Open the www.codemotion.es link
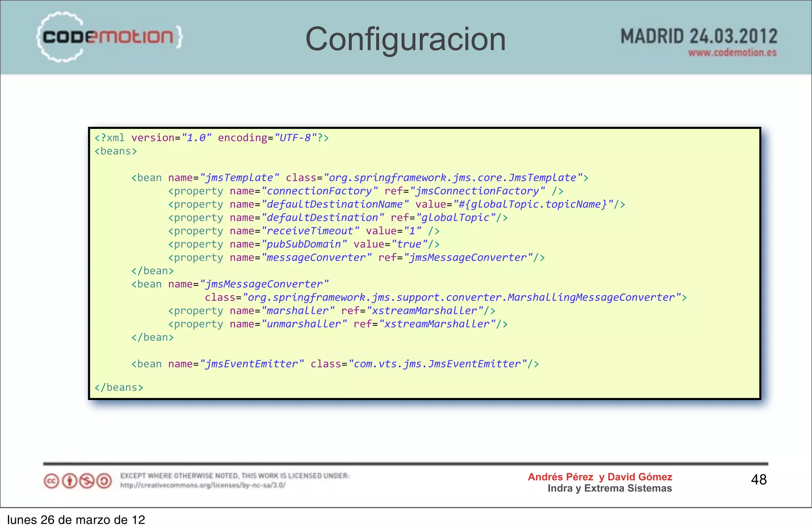Image resolution: width=812 pixels, height=528 pixels. click(732, 53)
